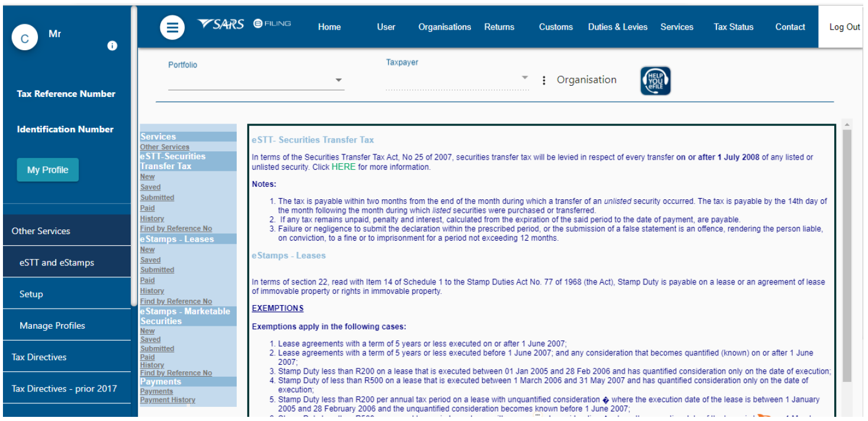
Task: Open the three-dot options beside Organisation
Action: [x=544, y=80]
